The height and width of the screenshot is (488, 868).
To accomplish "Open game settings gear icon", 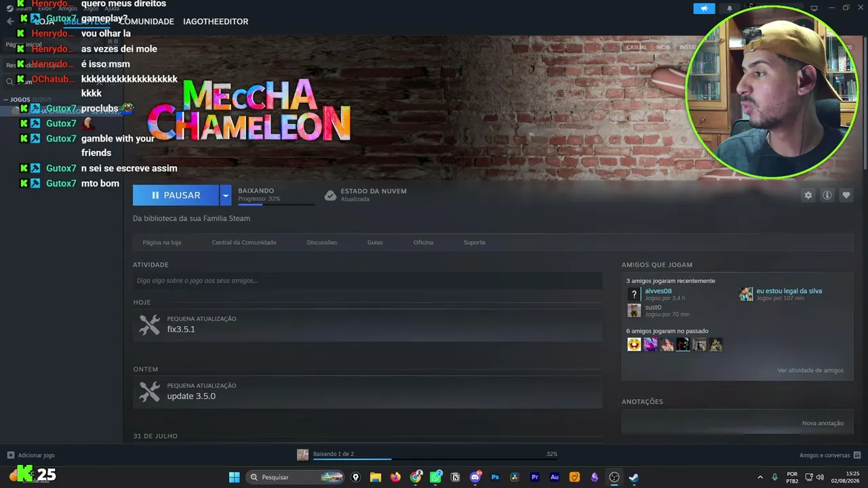I will [808, 195].
